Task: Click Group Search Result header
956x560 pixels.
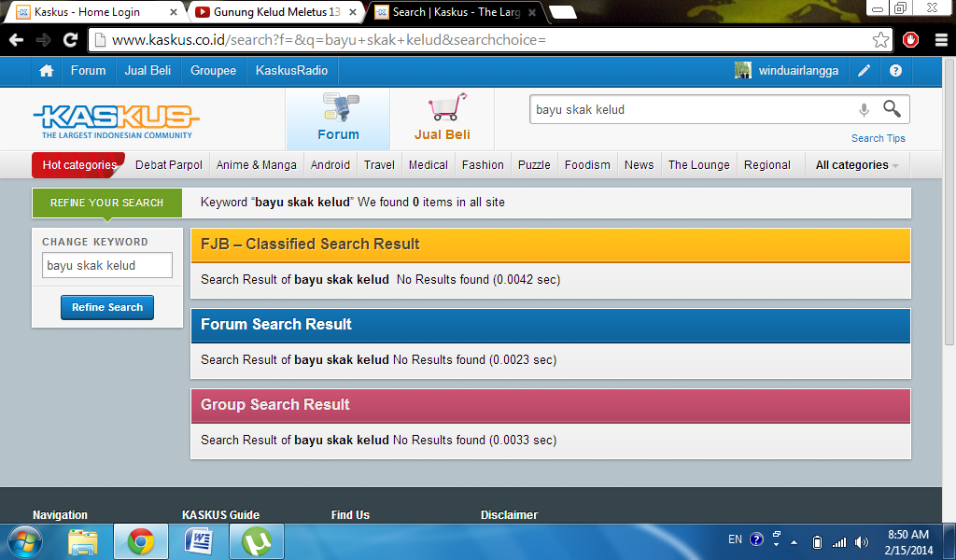Action: point(551,405)
